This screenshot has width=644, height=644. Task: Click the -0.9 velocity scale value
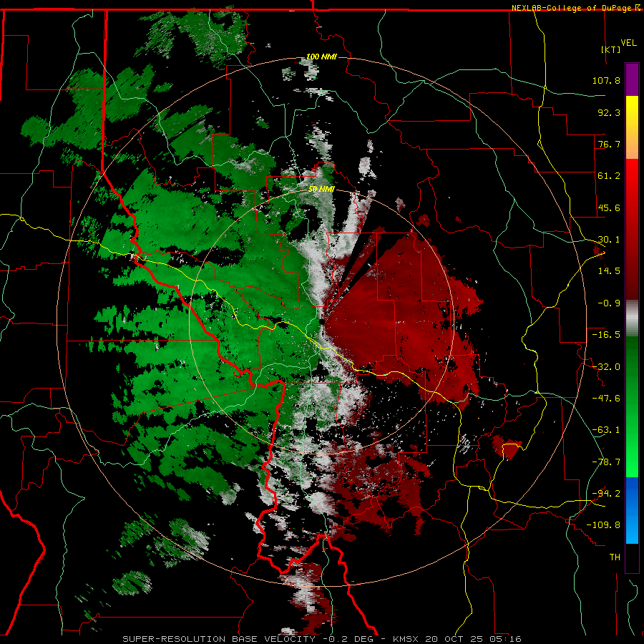(x=609, y=303)
